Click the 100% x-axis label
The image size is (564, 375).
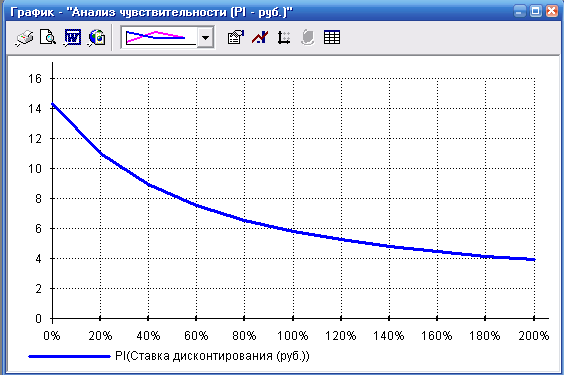pos(292,336)
